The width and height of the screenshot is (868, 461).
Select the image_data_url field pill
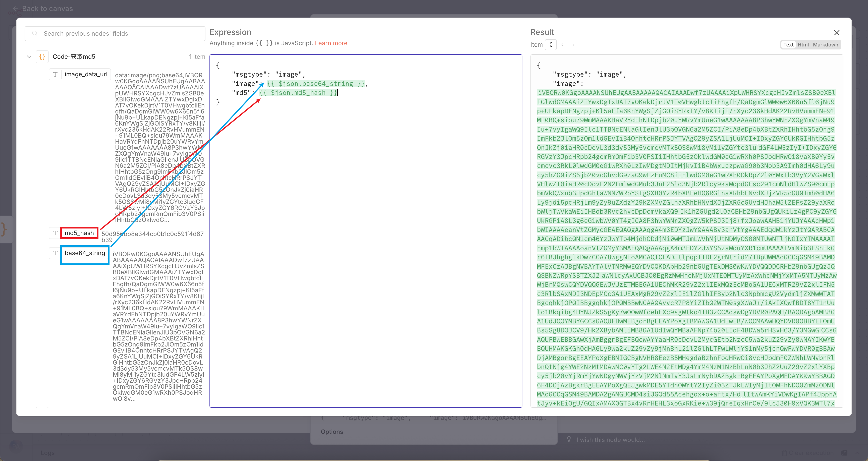pos(86,75)
